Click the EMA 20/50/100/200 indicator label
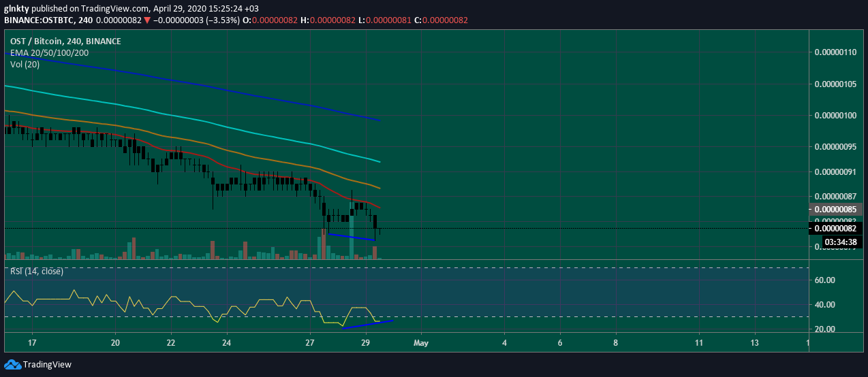This screenshot has height=377, width=868. coord(49,53)
